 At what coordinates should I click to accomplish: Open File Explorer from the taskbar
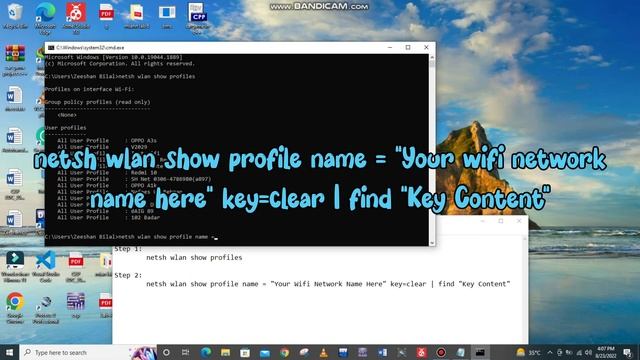coord(225,352)
